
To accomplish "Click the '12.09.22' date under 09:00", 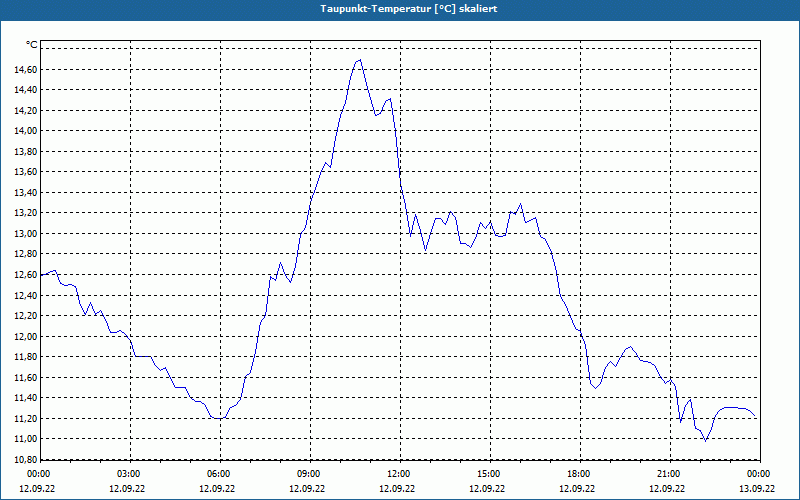I will pos(307,488).
